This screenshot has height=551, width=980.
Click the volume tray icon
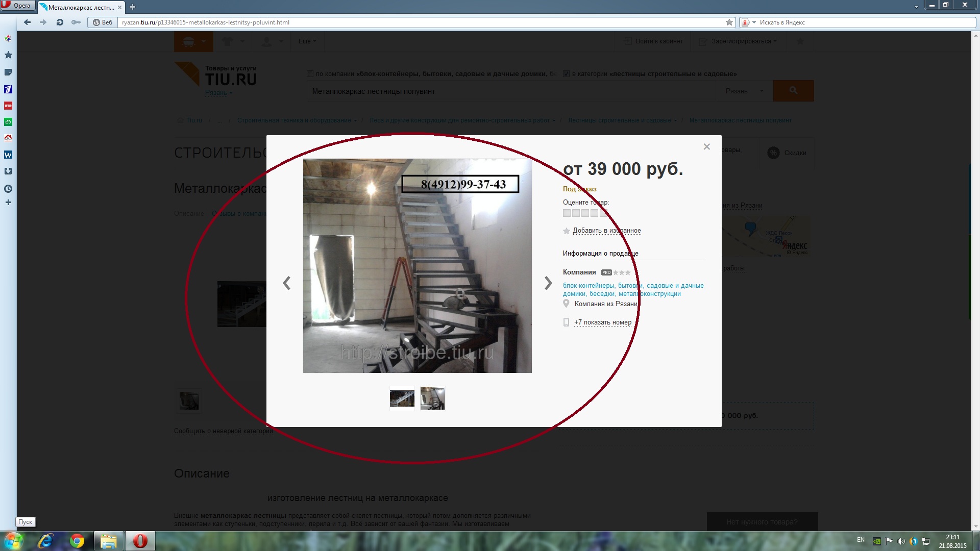901,541
